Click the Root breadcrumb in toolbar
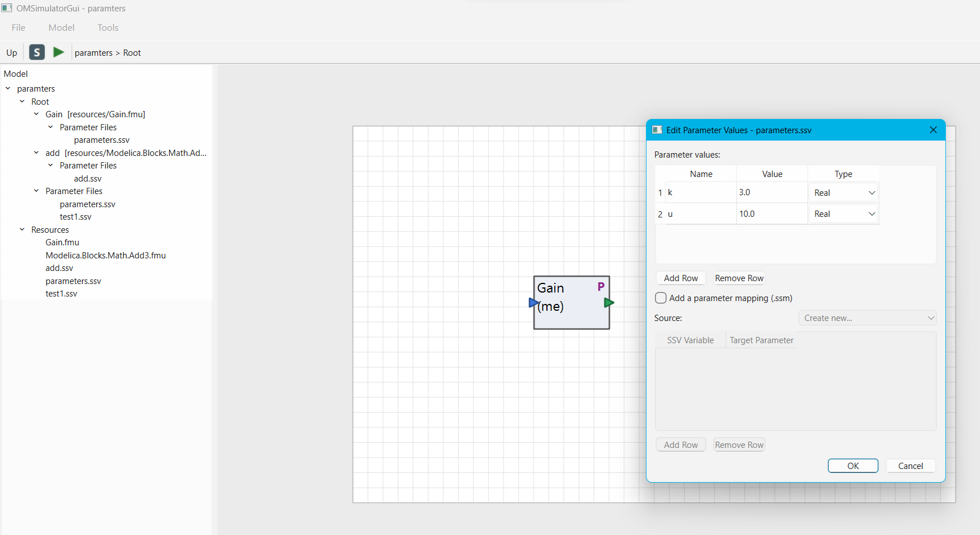Screen dimensions: 980x535 (x=132, y=52)
